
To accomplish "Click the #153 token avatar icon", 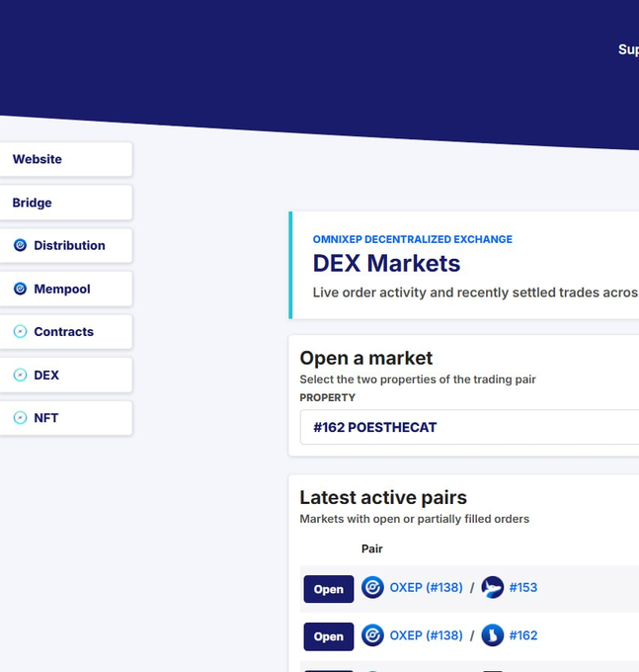I will coord(493,587).
